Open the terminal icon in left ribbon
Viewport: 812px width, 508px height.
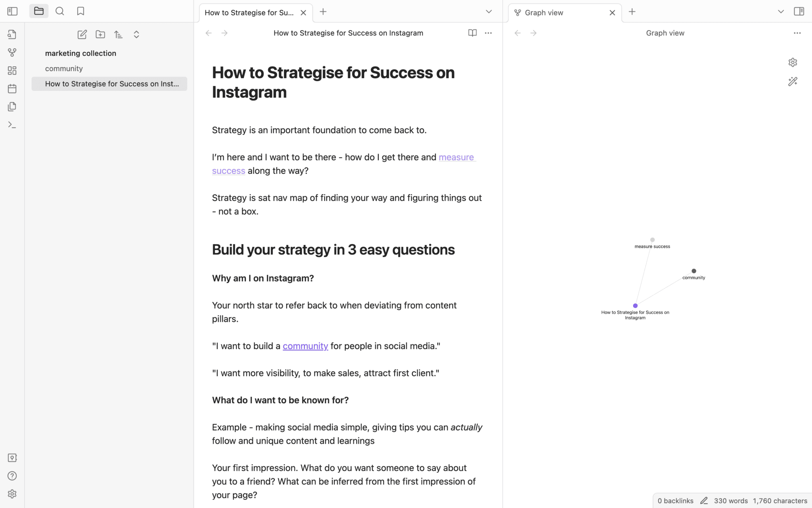12,124
